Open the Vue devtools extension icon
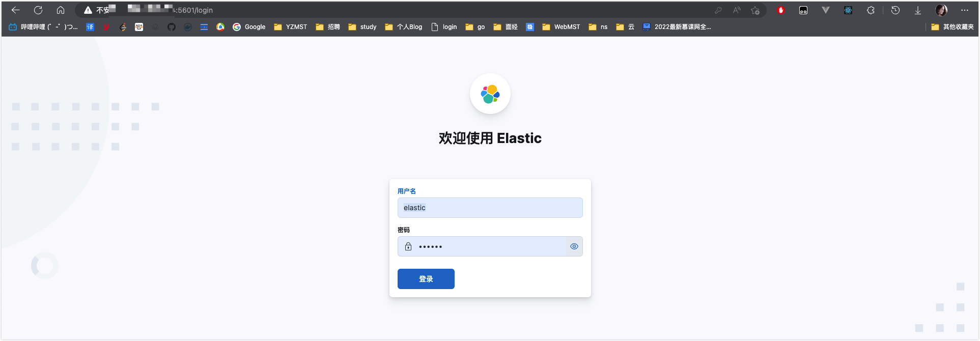This screenshot has height=341, width=980. (x=826, y=10)
